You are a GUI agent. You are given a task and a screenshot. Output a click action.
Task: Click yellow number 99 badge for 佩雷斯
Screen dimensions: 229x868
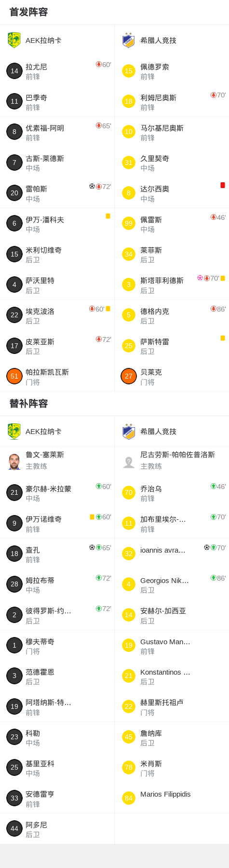pos(129,223)
